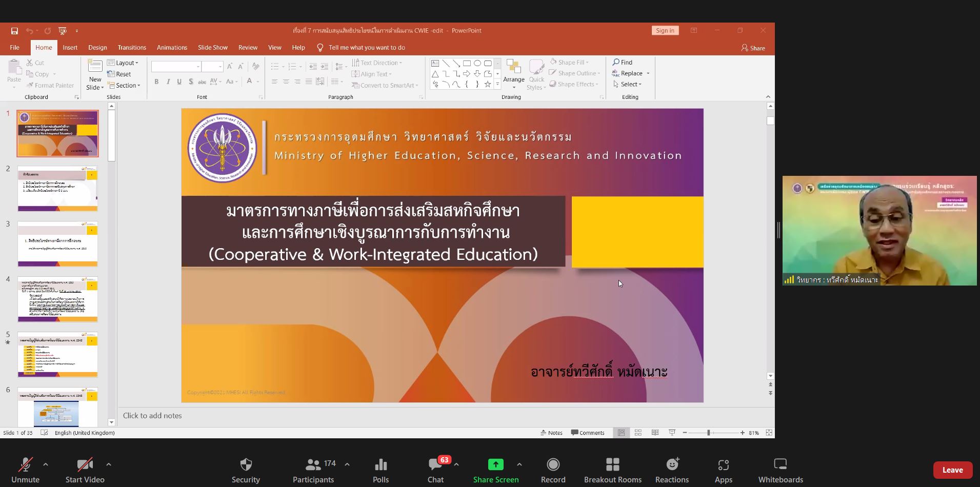Click the green Share Screen button
The height and width of the screenshot is (487, 980).
(496, 471)
